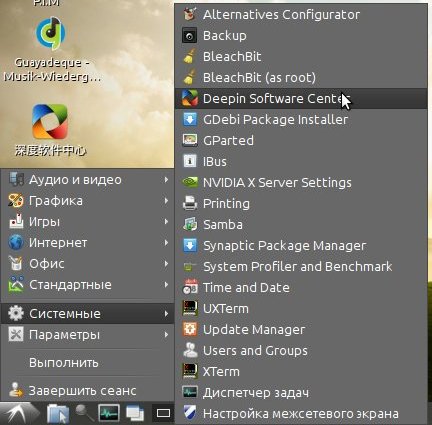The height and width of the screenshot is (425, 432).
Task: Click the Диспетчер задач monitor icon
Action: (190, 393)
